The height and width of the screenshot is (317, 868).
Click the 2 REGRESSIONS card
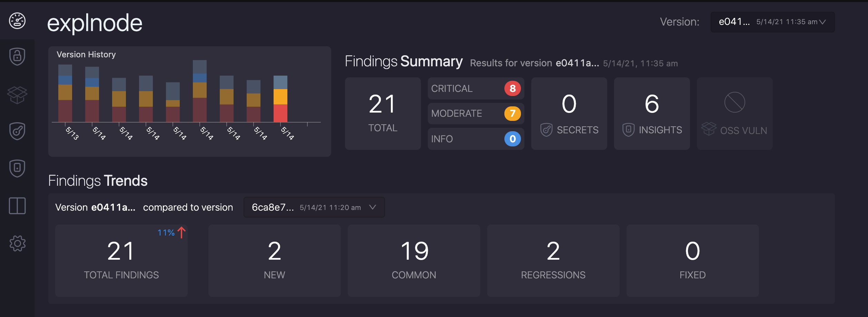point(553,261)
